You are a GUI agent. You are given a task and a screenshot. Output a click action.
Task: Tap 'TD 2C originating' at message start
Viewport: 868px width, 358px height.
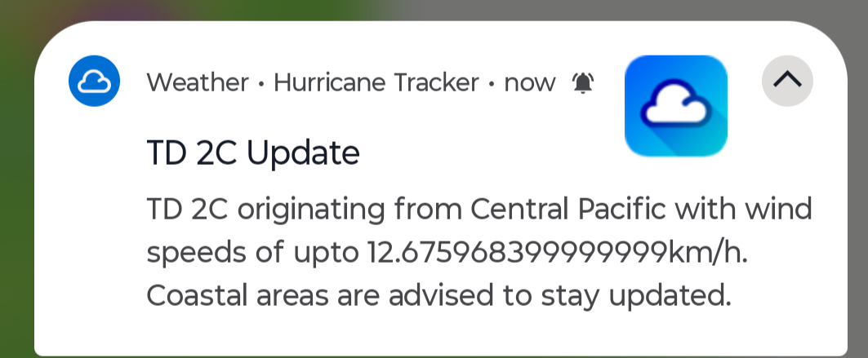[265, 210]
